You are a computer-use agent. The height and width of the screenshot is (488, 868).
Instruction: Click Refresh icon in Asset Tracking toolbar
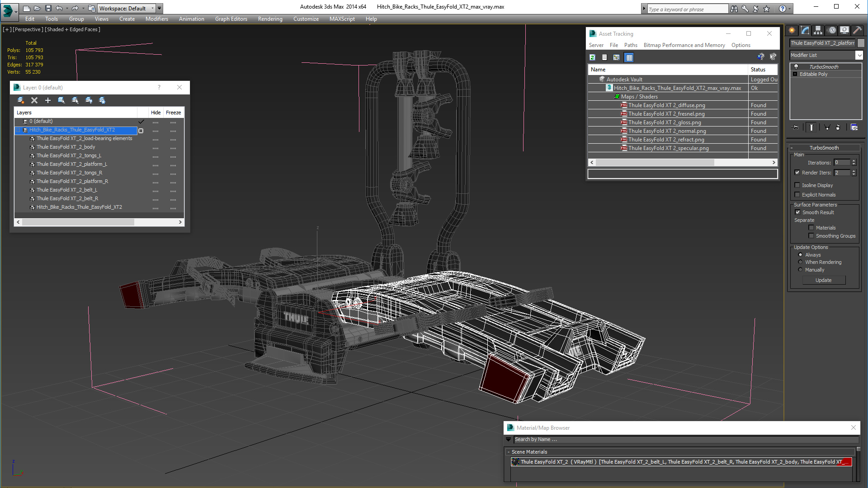point(592,57)
